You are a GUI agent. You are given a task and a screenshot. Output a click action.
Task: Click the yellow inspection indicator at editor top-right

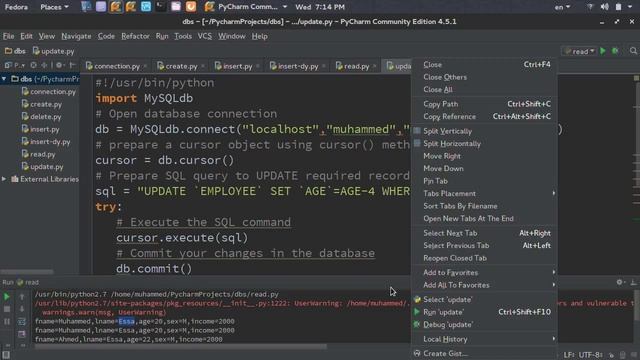point(636,78)
